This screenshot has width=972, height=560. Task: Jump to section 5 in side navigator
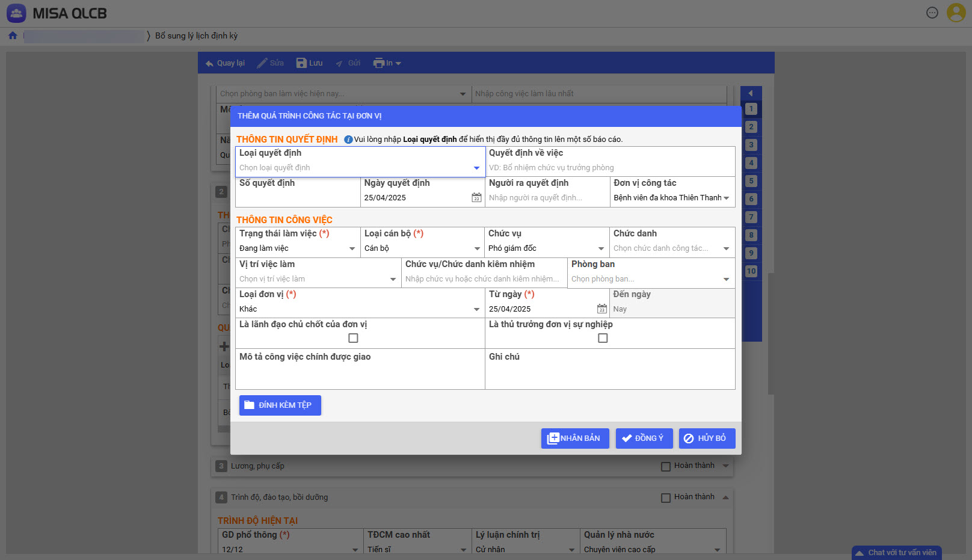click(x=751, y=181)
